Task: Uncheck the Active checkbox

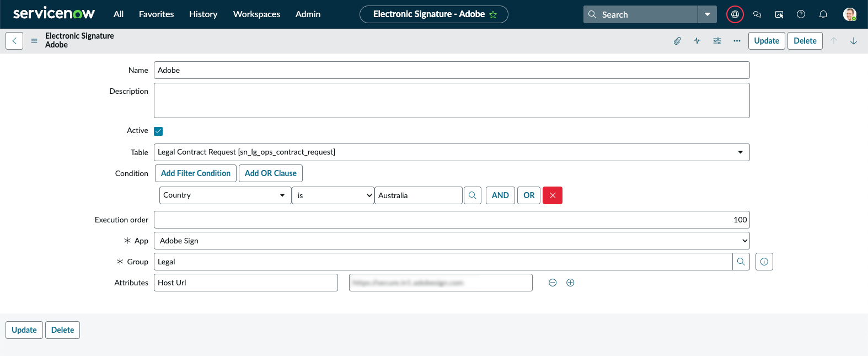Action: [158, 131]
